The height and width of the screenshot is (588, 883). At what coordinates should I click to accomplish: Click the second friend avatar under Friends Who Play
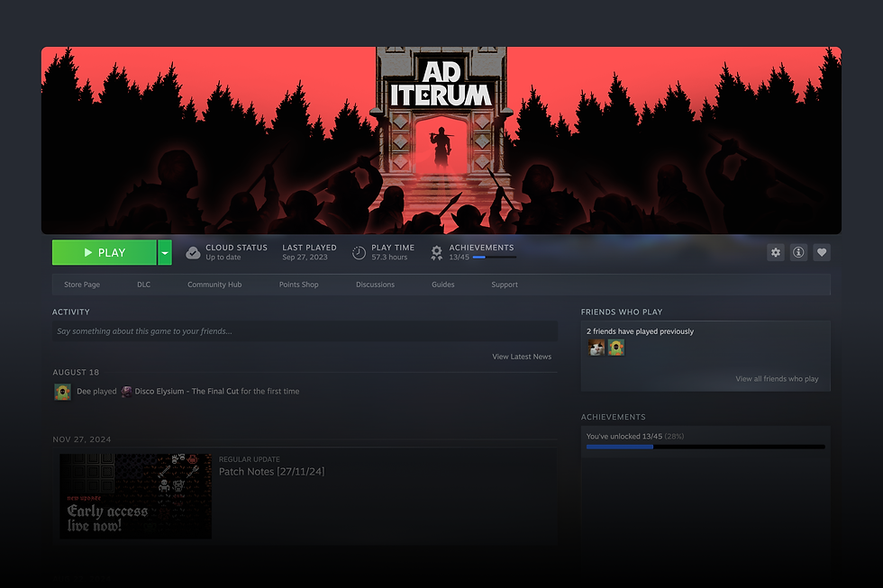click(615, 347)
